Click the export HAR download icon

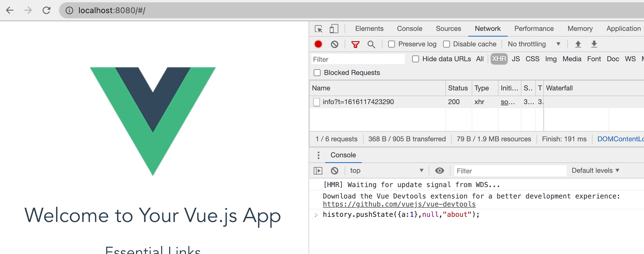click(594, 44)
